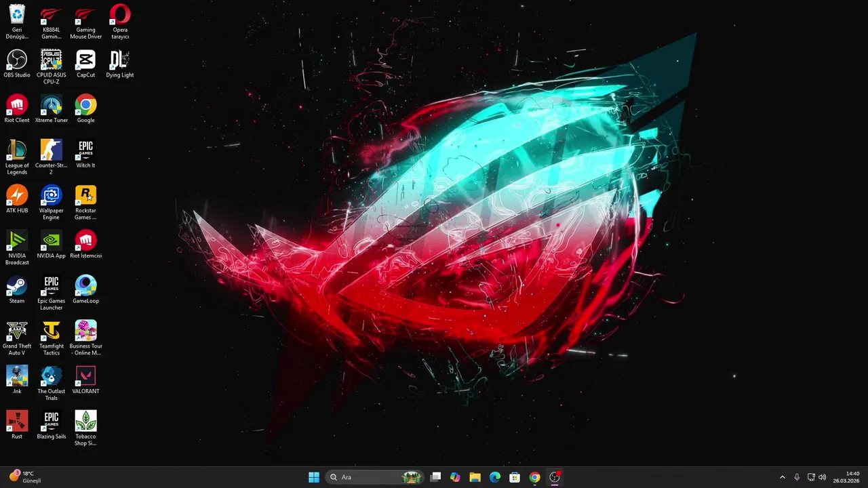
Task: Select the Geri Dönüşüm recycle bin icon
Action: coord(17,22)
